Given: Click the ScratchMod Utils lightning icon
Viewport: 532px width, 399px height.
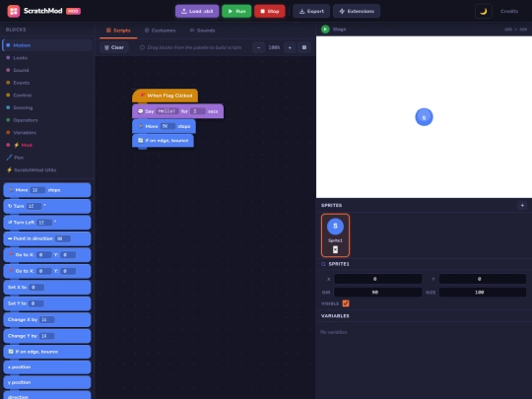Looking at the screenshot, I should [x=9, y=170].
